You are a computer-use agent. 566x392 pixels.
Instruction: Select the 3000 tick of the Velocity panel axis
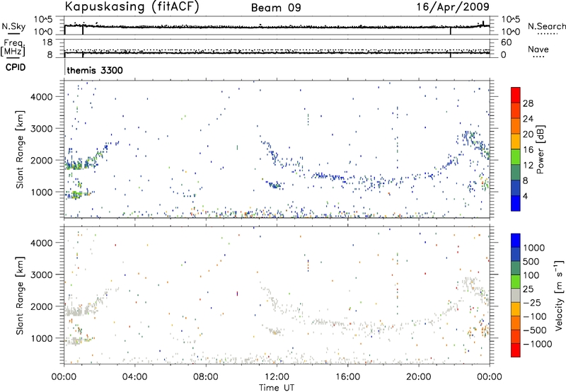[x=42, y=275]
